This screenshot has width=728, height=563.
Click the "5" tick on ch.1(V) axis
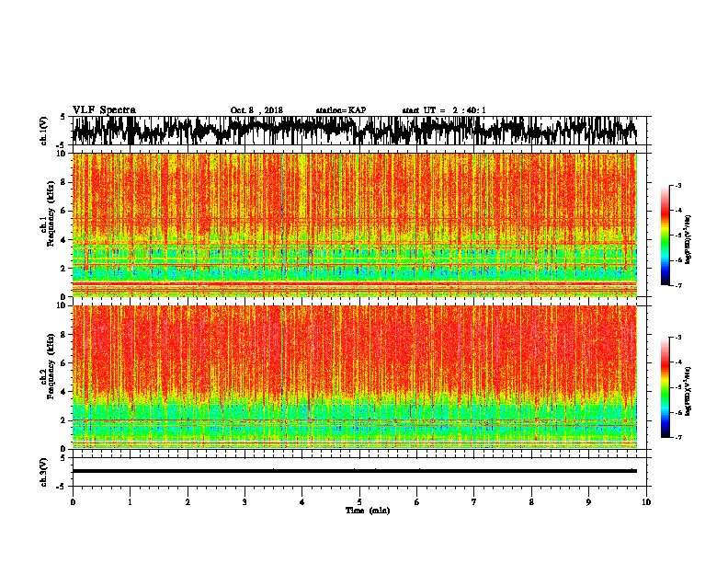(x=63, y=117)
